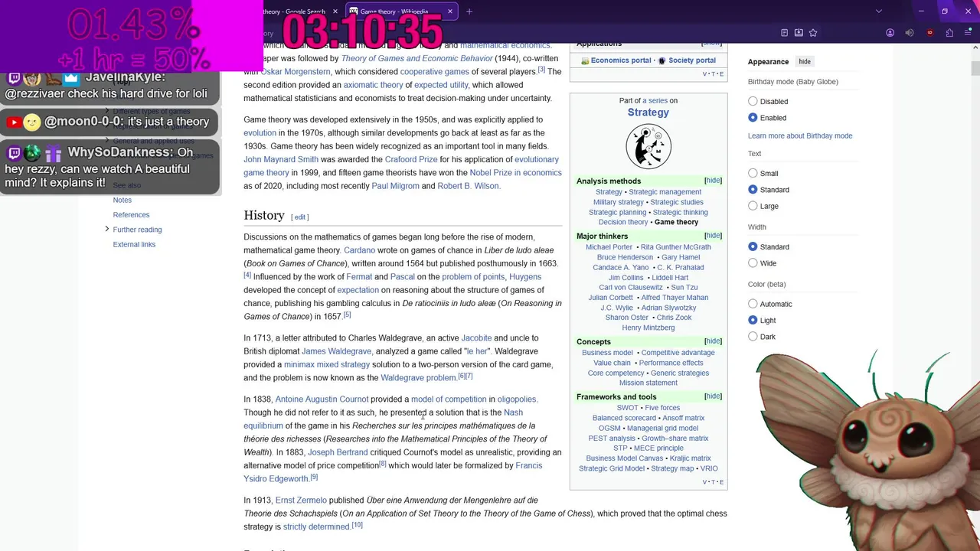Open the browser hamburger menu
This screenshot has width=980, height=551.
coord(968,33)
